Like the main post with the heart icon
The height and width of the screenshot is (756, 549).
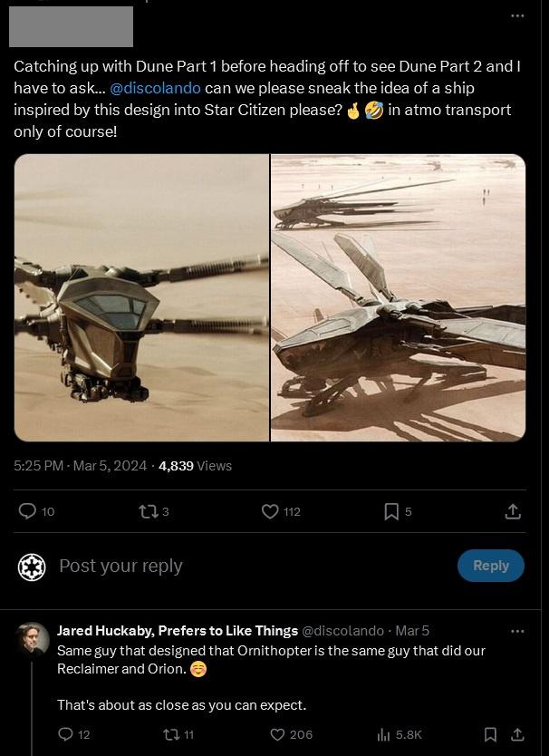point(270,511)
